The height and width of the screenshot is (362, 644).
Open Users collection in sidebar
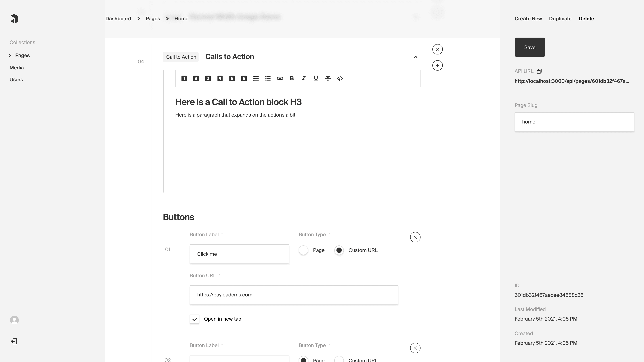click(16, 80)
